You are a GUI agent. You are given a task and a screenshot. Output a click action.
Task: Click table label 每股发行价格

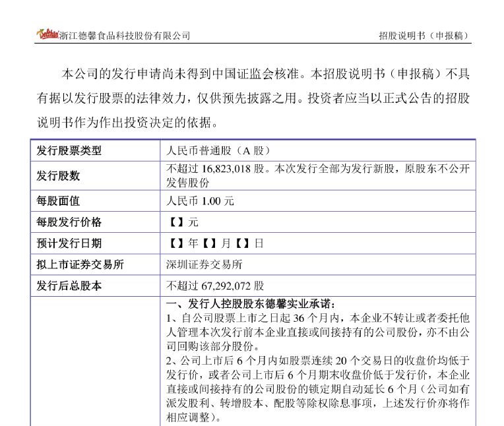69,222
